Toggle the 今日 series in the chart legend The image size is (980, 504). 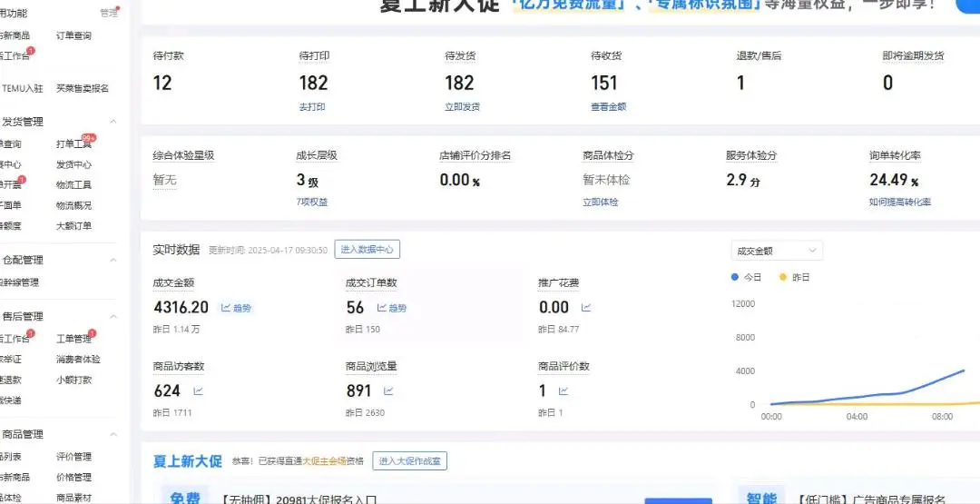(747, 277)
